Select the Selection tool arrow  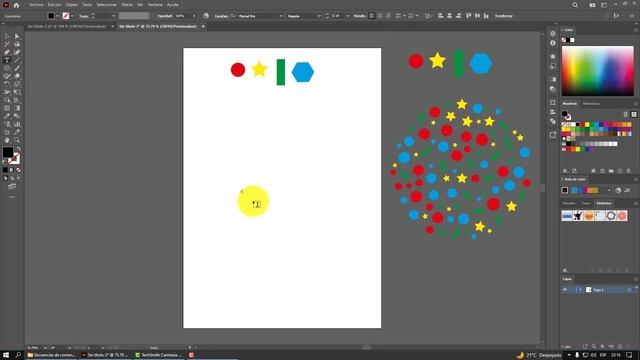click(7, 36)
